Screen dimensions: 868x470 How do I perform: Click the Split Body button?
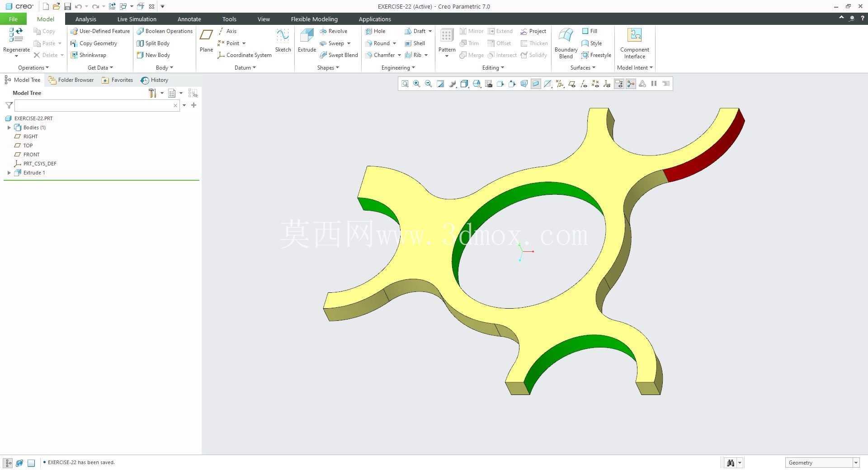point(153,43)
